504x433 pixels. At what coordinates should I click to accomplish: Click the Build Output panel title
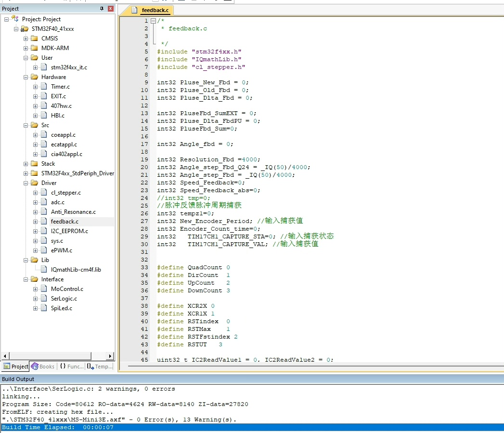coord(18,379)
